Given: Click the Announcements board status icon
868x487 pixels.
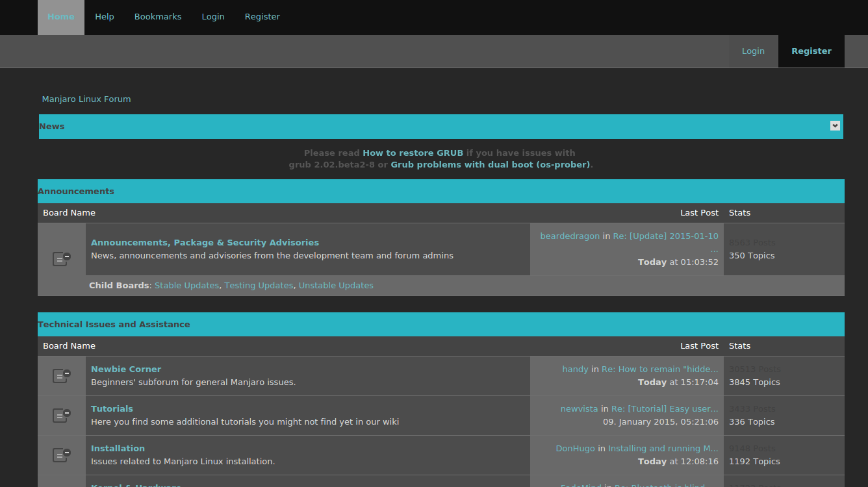Looking at the screenshot, I should tap(61, 258).
